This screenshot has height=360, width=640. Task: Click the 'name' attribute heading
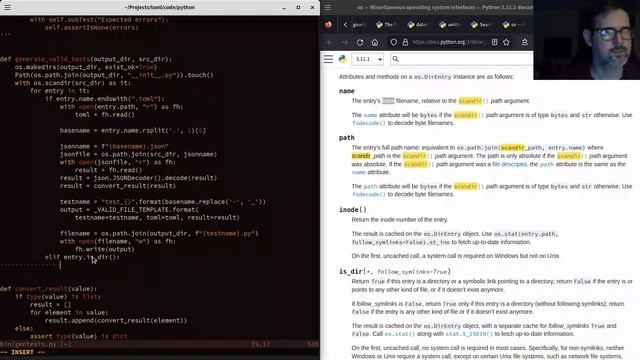tap(347, 91)
